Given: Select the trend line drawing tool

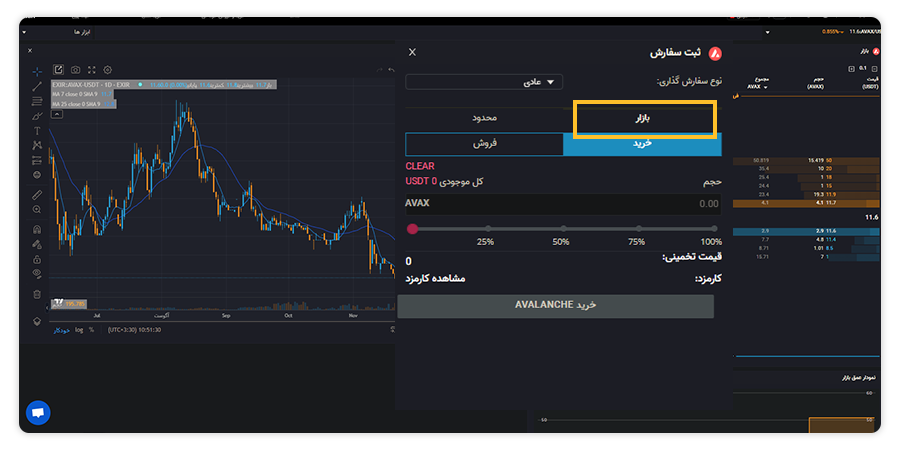Looking at the screenshot, I should pyautogui.click(x=37, y=87).
